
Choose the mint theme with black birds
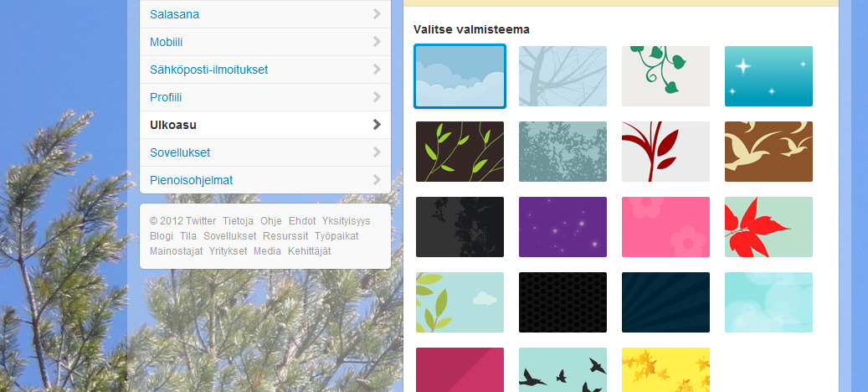click(x=562, y=370)
